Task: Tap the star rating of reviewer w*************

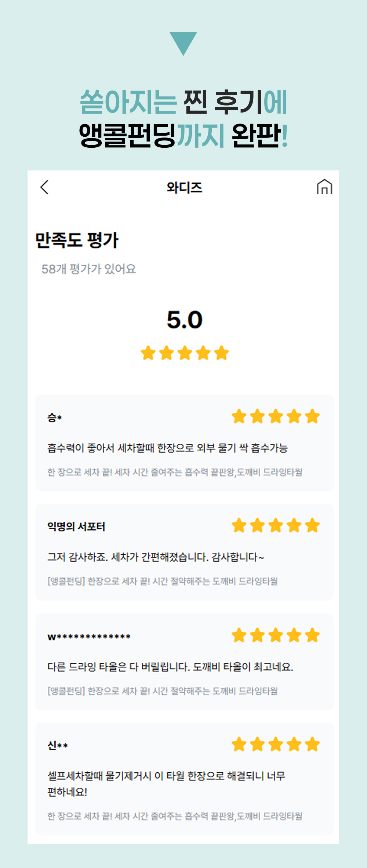Action: 276,635
